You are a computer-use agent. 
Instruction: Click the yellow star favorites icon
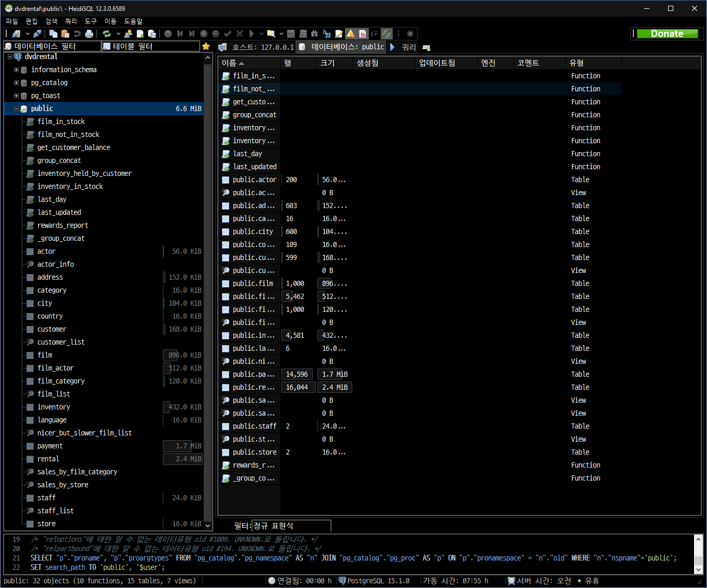click(206, 46)
